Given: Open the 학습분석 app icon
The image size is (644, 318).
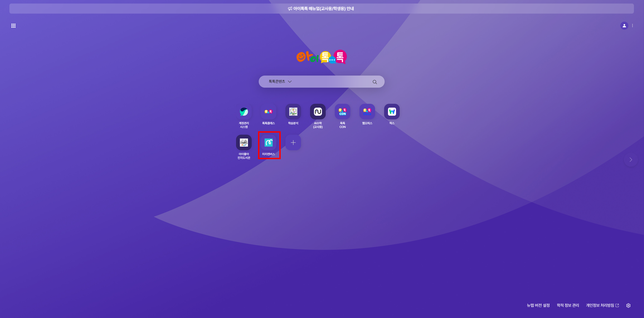Looking at the screenshot, I should pos(293,112).
